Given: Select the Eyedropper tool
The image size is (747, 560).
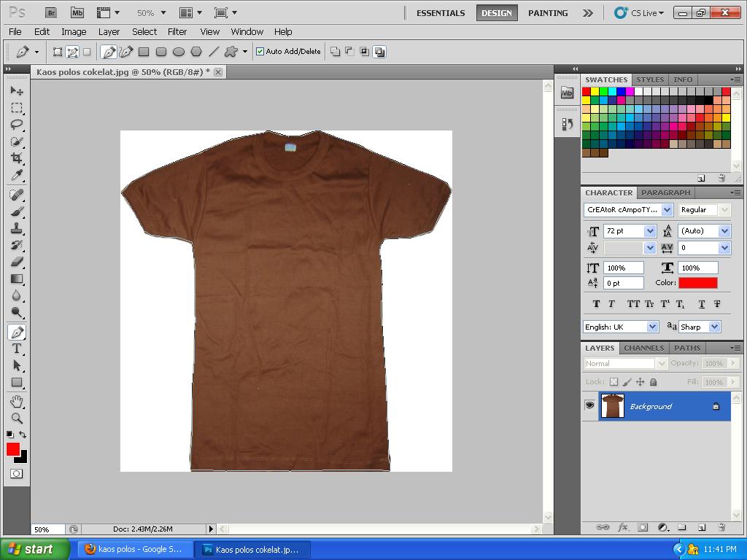Looking at the screenshot, I should point(17,175).
